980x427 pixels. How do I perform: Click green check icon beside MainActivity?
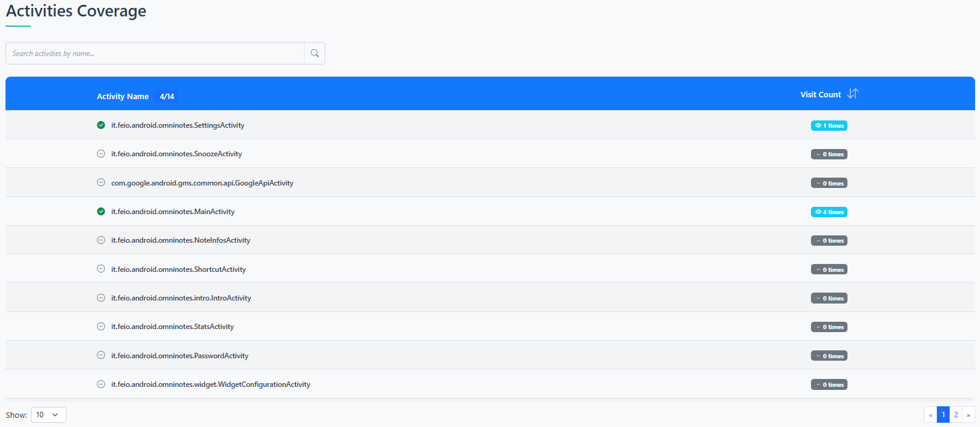(101, 212)
